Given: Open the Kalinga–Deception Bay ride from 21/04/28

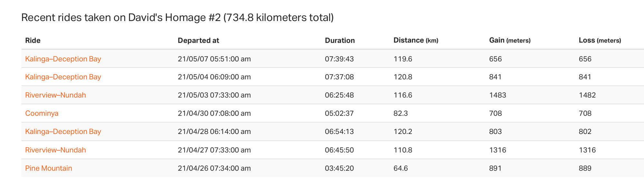Looking at the screenshot, I should tap(63, 132).
